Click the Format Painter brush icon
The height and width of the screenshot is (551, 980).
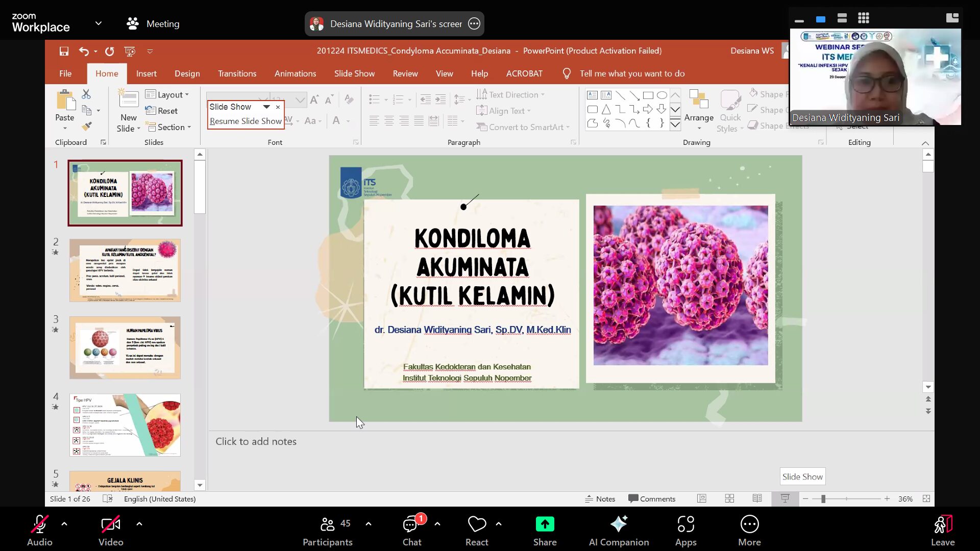click(87, 126)
